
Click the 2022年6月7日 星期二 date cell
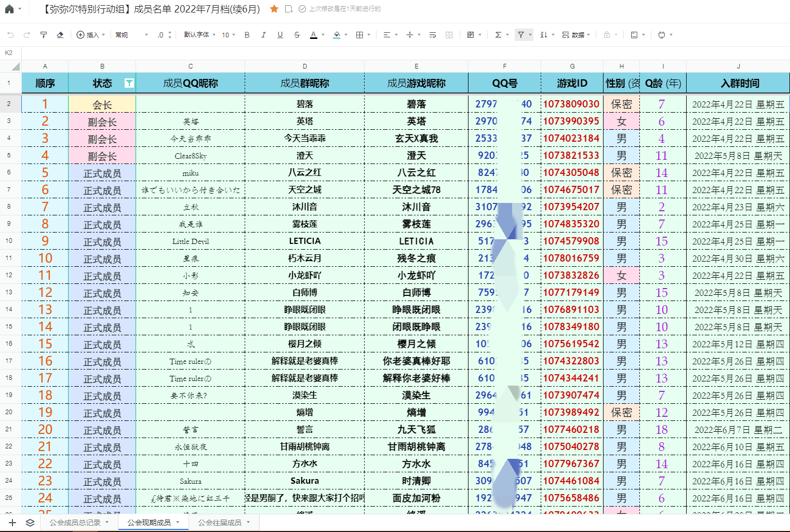738,430
